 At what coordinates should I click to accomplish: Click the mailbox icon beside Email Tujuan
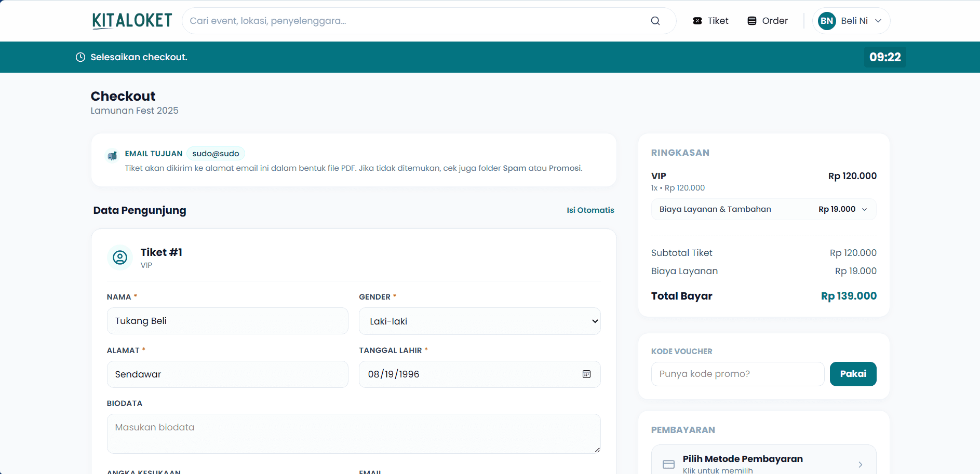tap(112, 155)
